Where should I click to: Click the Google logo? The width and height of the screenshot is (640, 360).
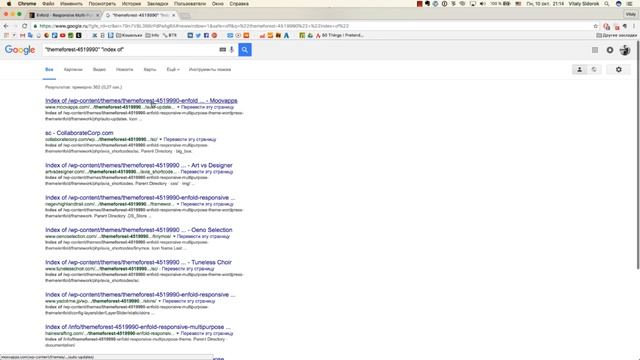(x=20, y=50)
